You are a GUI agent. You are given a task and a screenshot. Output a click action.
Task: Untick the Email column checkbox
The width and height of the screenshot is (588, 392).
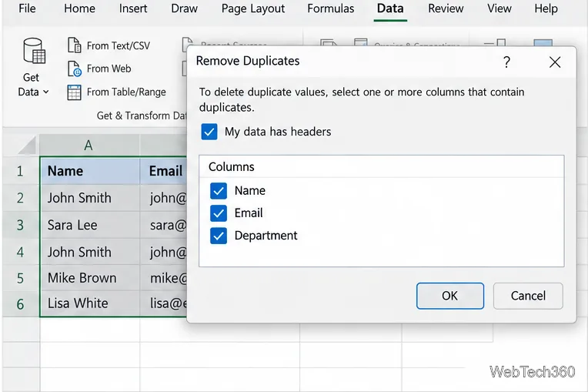(219, 213)
